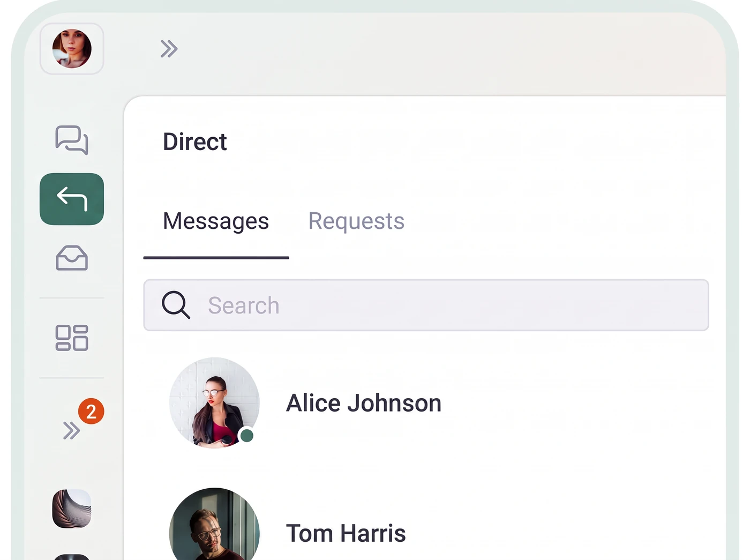Open the Alice Johnson conversation name

(x=364, y=403)
